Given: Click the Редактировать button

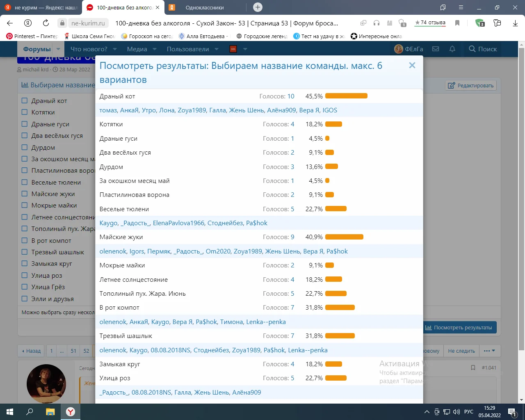Looking at the screenshot, I should pos(471,85).
